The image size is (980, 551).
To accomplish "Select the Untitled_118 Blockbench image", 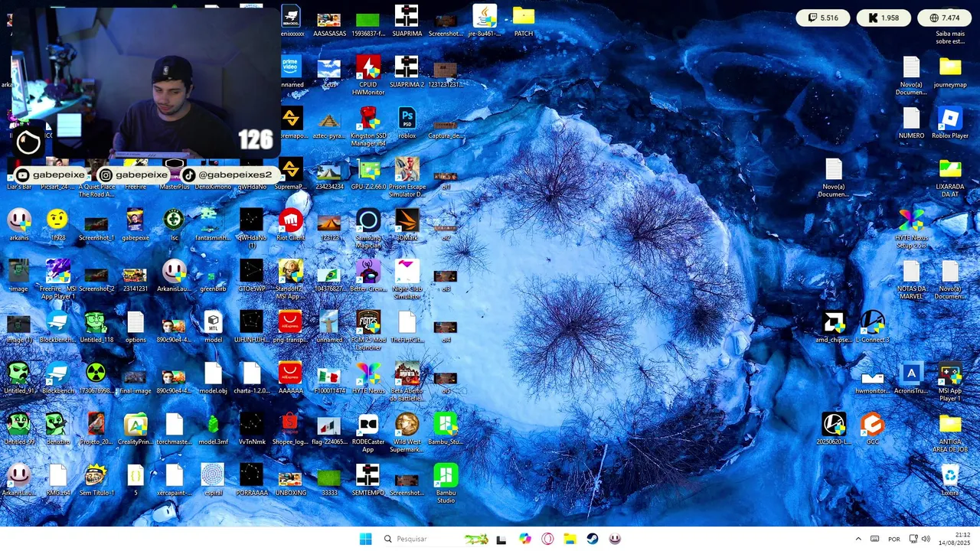I will coord(96,327).
